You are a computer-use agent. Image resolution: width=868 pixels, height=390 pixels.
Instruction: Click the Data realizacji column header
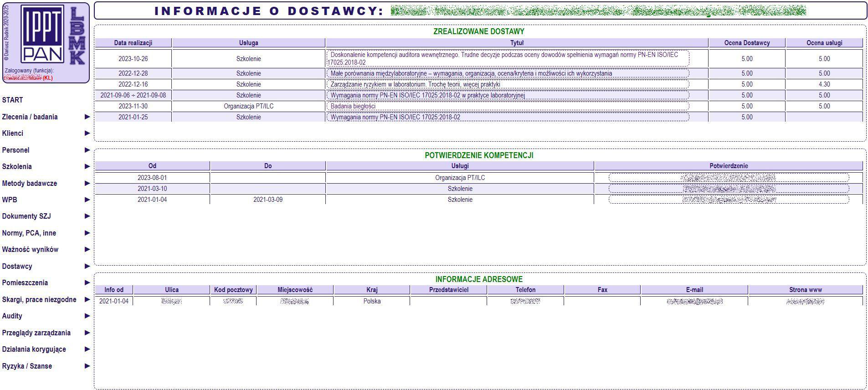pyautogui.click(x=133, y=43)
